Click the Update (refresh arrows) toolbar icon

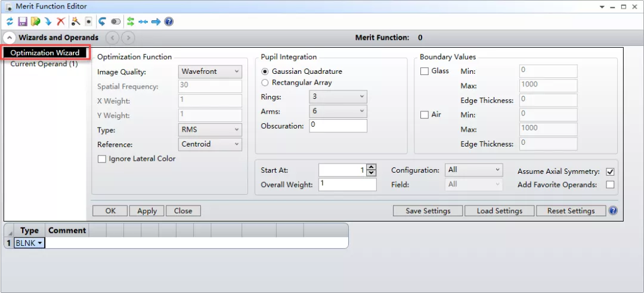point(10,21)
